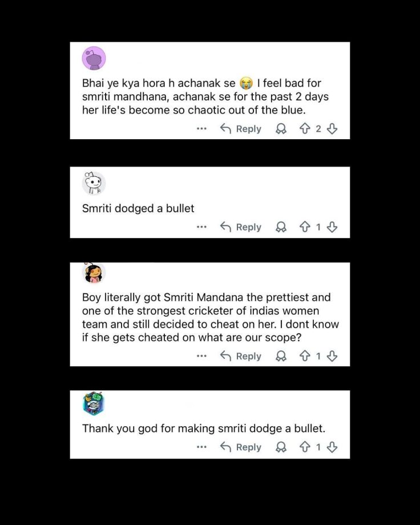Image resolution: width=420 pixels, height=525 pixels.
Task: Downvote the 'Thank you god' comment
Action: tap(332, 447)
